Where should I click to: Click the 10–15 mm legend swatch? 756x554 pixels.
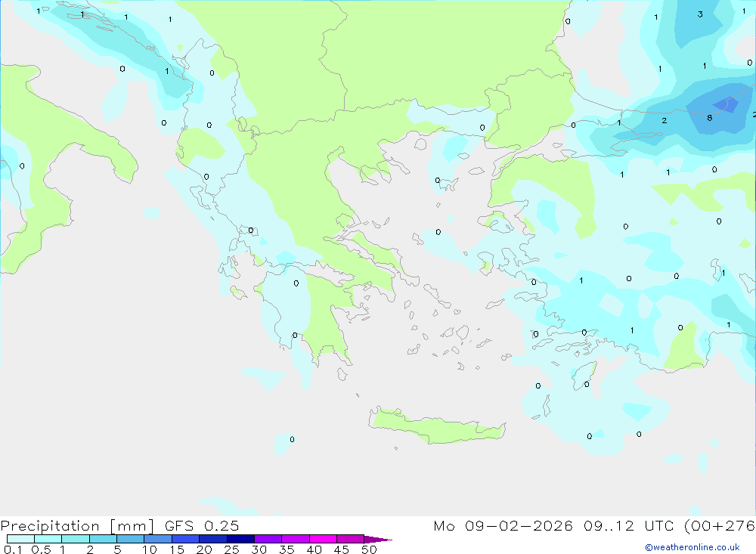tap(158, 539)
